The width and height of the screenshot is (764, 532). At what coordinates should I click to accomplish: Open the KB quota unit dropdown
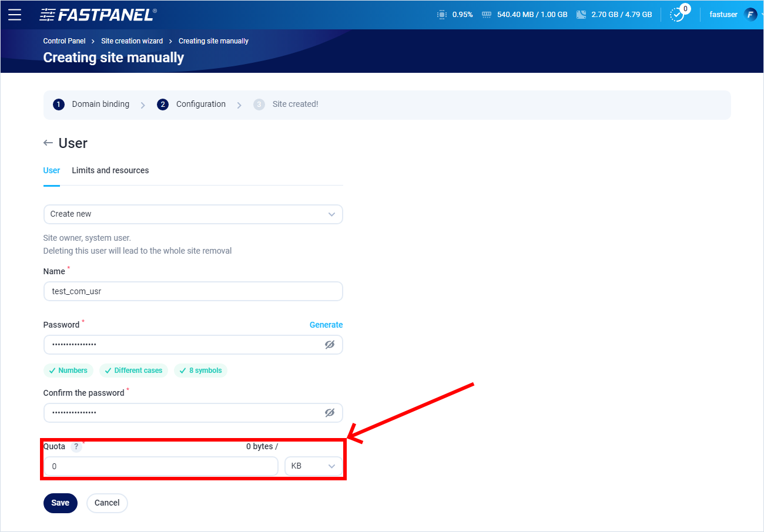click(313, 466)
